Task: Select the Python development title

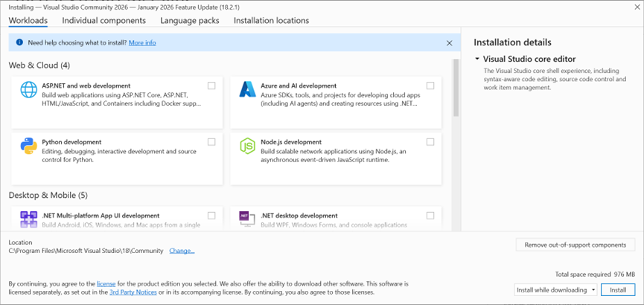Action: [x=71, y=142]
